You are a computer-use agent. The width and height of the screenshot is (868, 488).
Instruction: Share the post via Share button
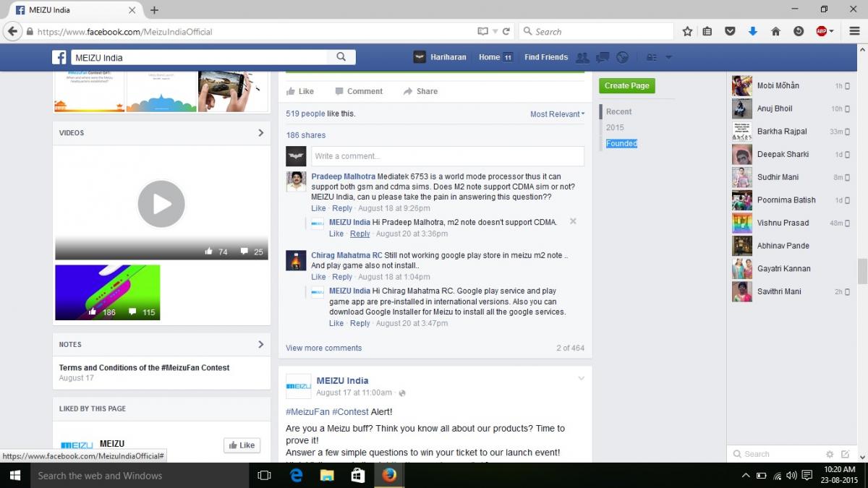pos(420,92)
